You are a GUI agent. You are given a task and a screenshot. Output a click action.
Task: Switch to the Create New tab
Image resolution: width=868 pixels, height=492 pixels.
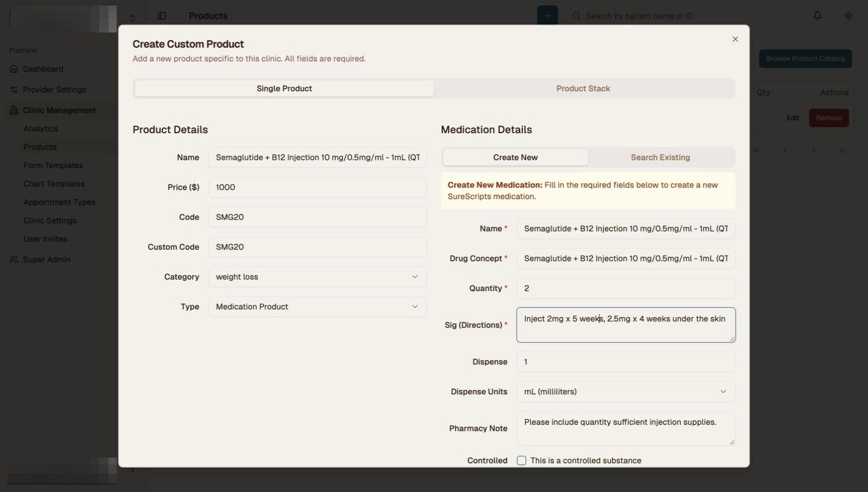click(x=515, y=157)
